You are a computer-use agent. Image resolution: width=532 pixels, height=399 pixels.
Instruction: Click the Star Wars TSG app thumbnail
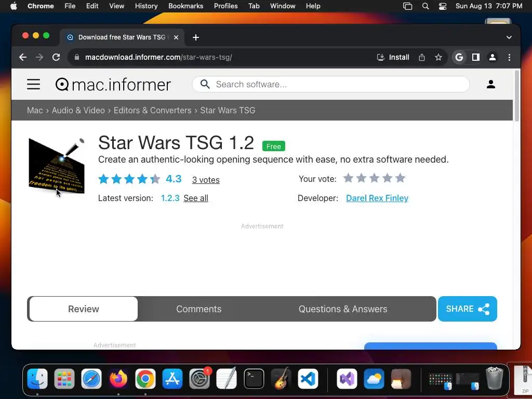tap(57, 166)
